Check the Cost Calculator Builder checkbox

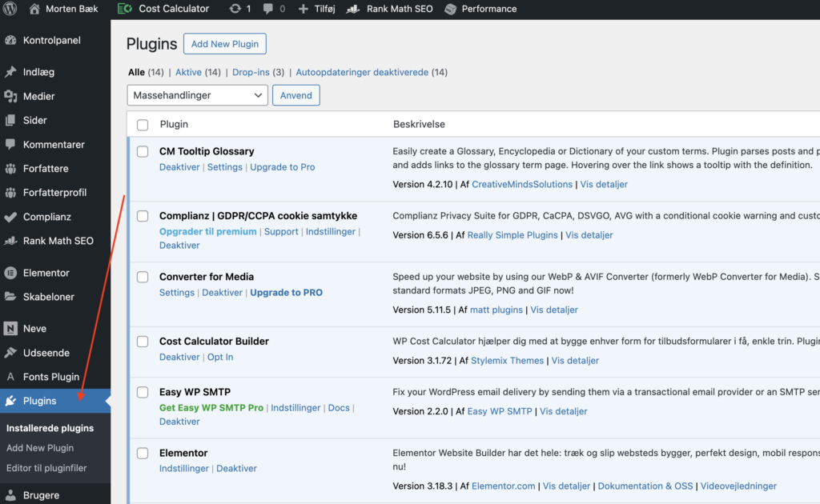pos(143,342)
